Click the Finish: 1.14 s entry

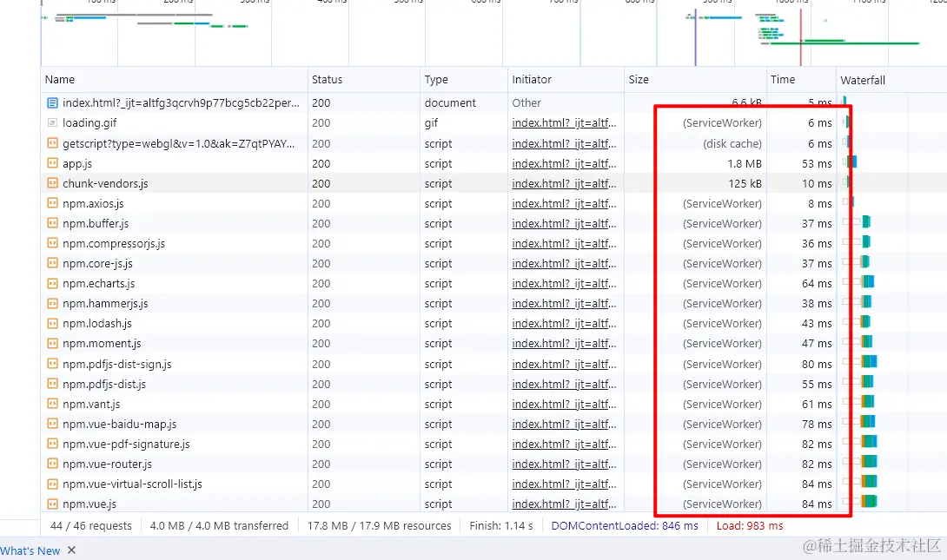click(500, 525)
